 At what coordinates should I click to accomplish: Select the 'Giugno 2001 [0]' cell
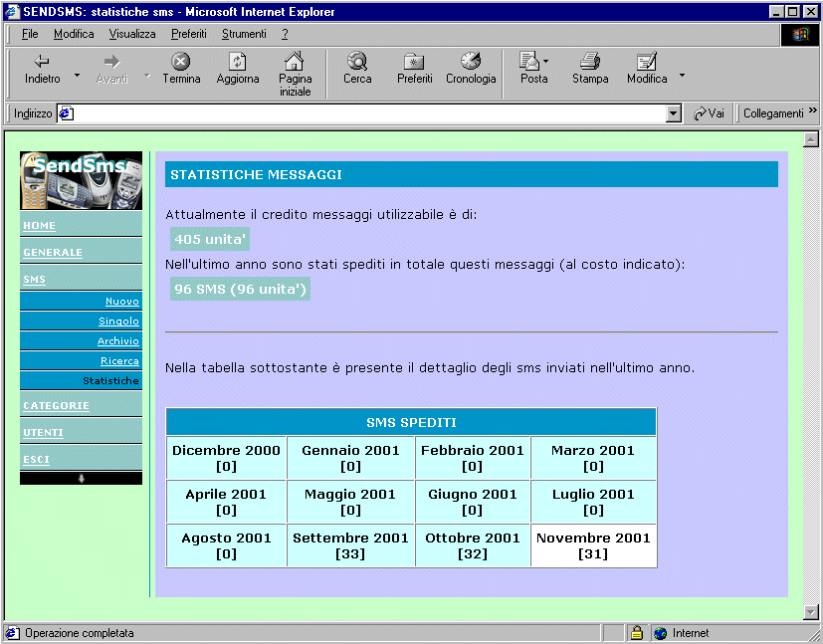tap(473, 502)
